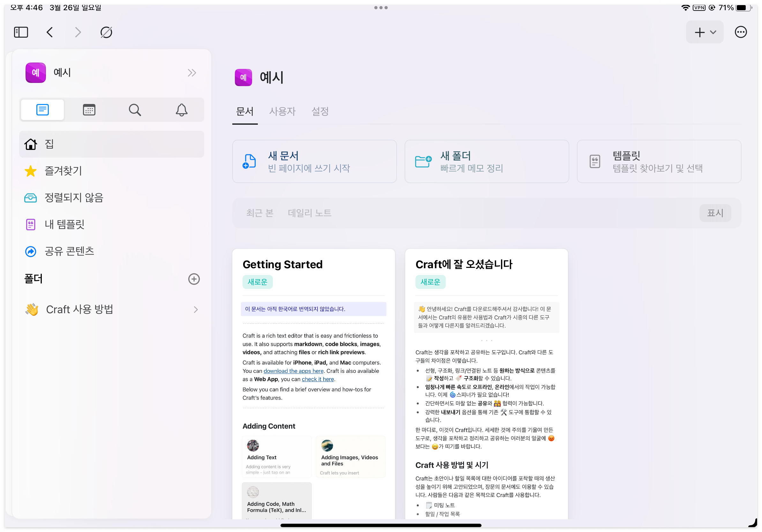
Task: Open notifications via the bell icon
Action: click(x=181, y=109)
